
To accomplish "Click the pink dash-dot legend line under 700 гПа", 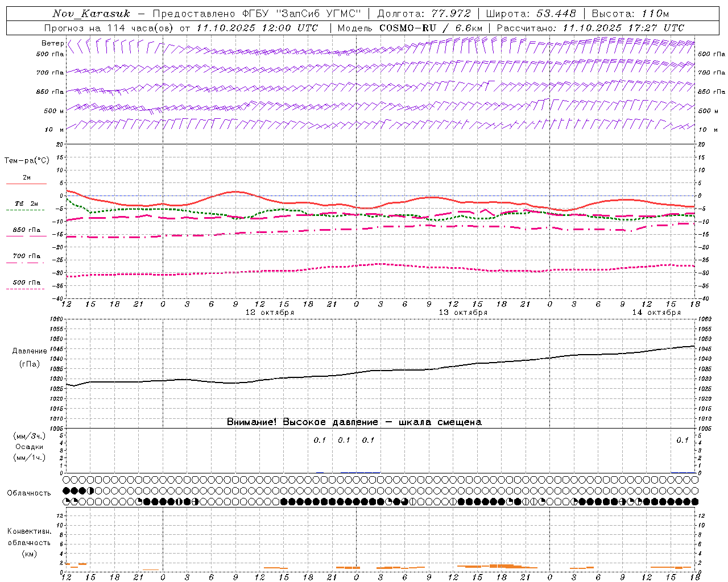I will pyautogui.click(x=26, y=263).
